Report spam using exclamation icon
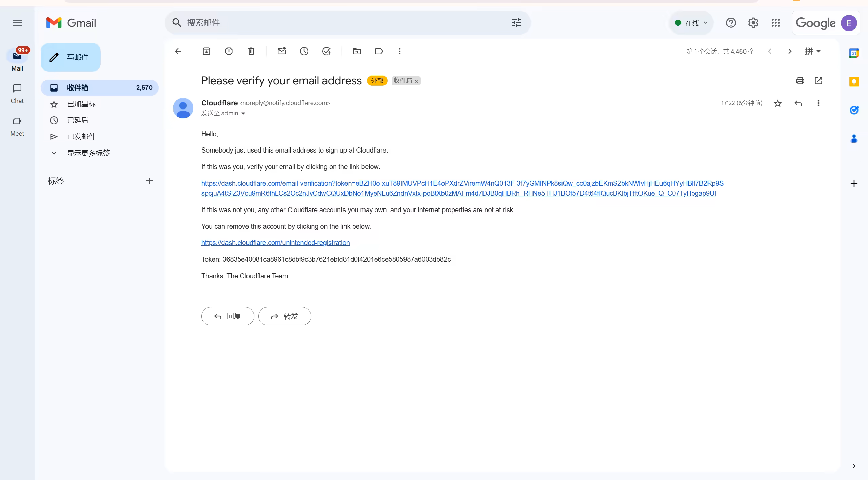 [229, 51]
